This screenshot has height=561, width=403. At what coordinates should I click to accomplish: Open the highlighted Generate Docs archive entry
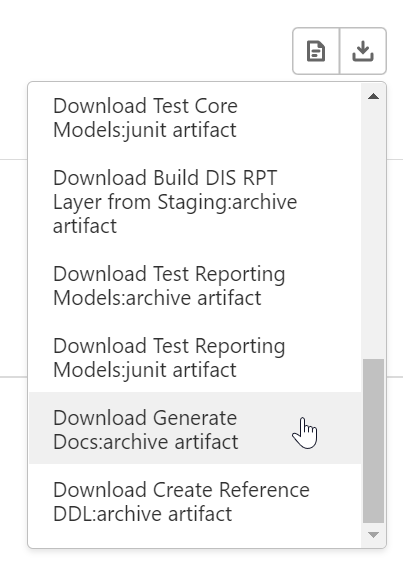click(195, 428)
